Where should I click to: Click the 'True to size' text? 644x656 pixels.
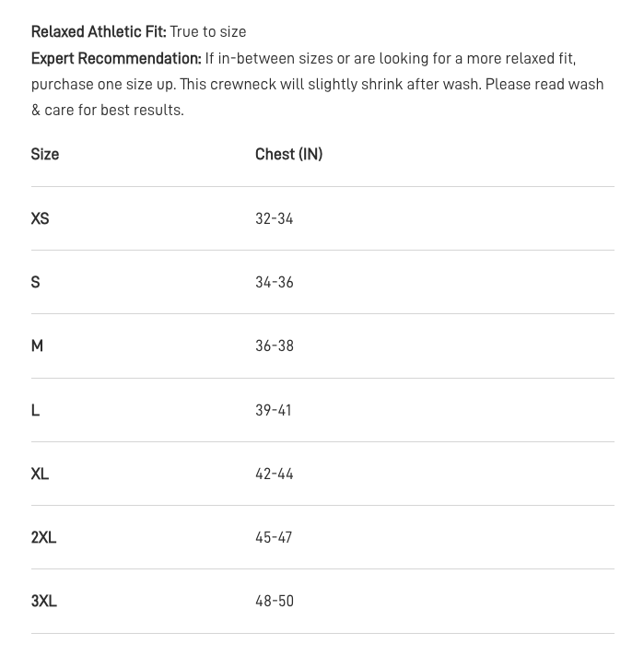pyautogui.click(x=208, y=32)
